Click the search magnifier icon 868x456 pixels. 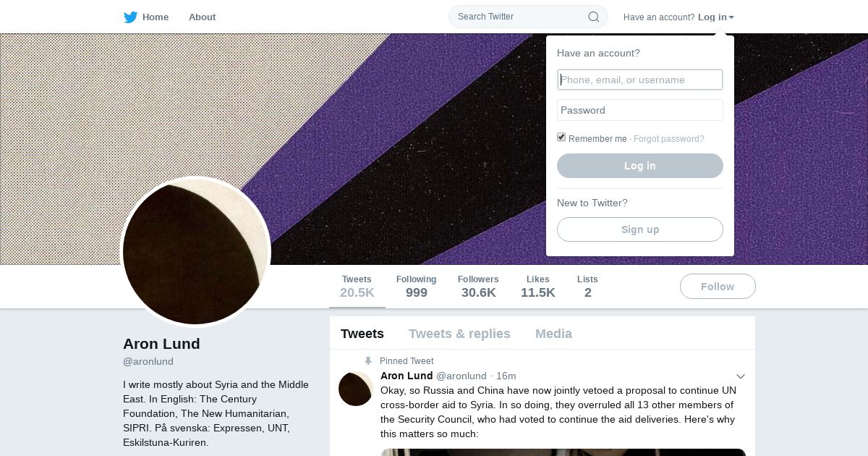[593, 17]
